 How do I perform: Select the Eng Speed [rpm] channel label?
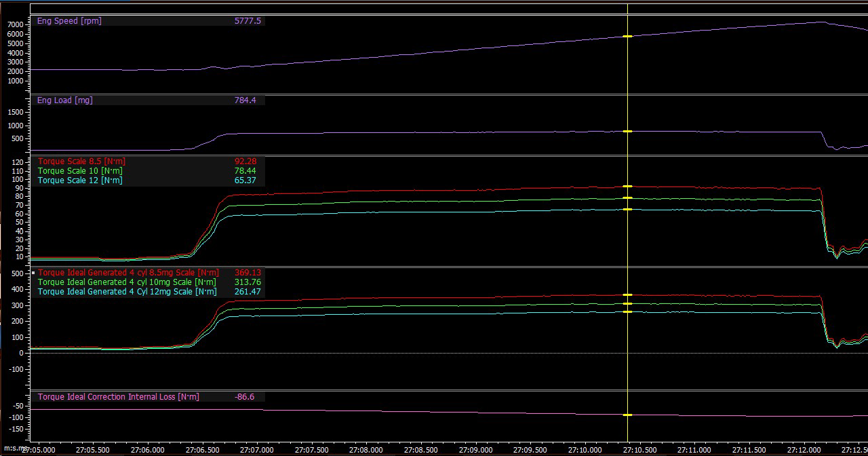pyautogui.click(x=69, y=21)
